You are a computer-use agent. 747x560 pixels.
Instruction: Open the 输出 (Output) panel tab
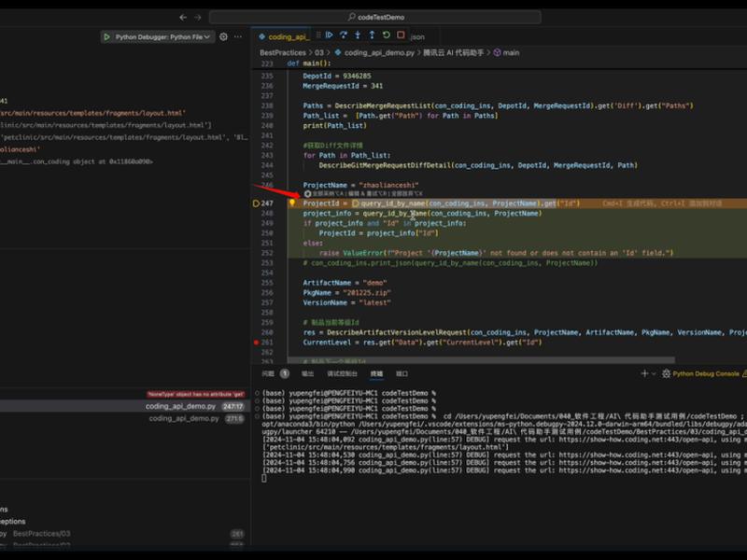(307, 374)
